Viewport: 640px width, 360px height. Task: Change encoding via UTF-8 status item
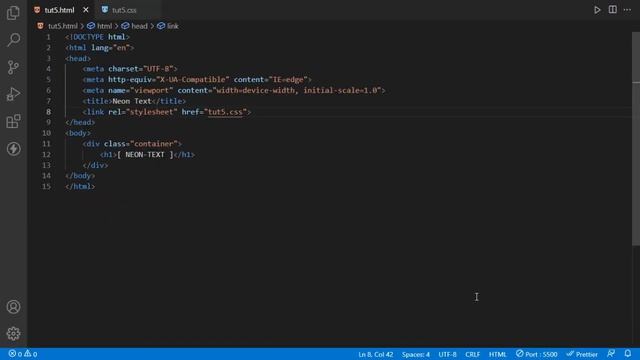[447, 354]
